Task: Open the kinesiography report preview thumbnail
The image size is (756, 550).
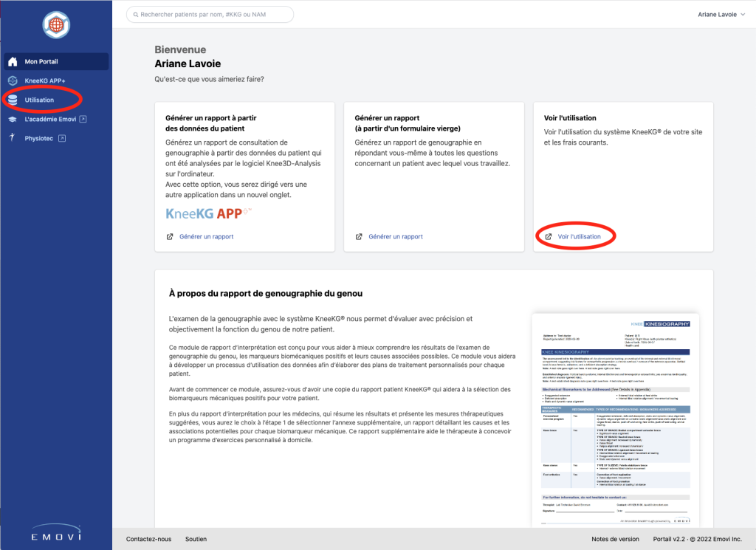Action: tap(615, 420)
